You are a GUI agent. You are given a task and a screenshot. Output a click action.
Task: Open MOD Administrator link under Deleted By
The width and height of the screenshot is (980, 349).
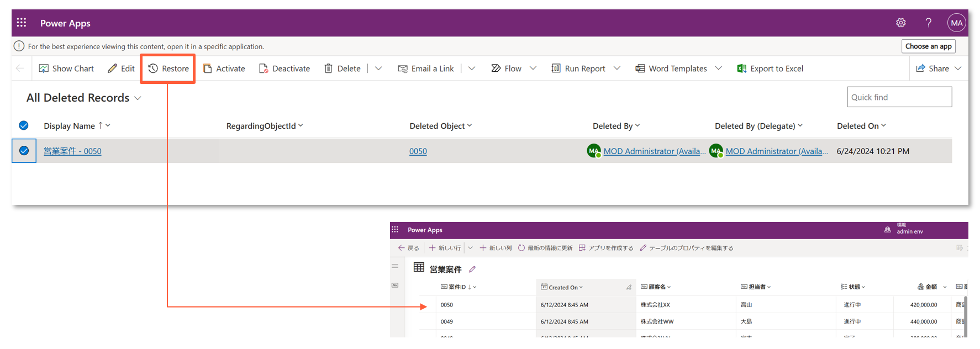pyautogui.click(x=654, y=151)
